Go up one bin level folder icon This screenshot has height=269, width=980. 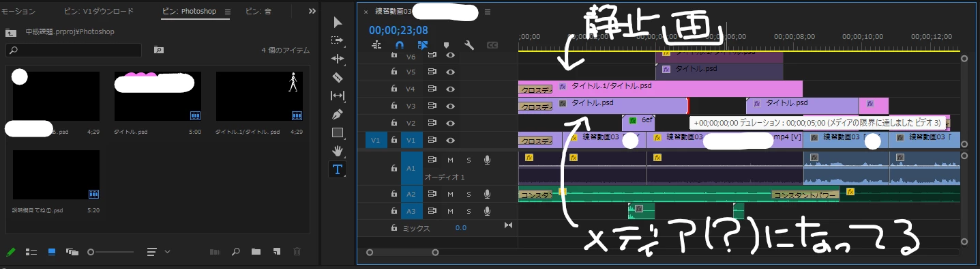[x=11, y=32]
